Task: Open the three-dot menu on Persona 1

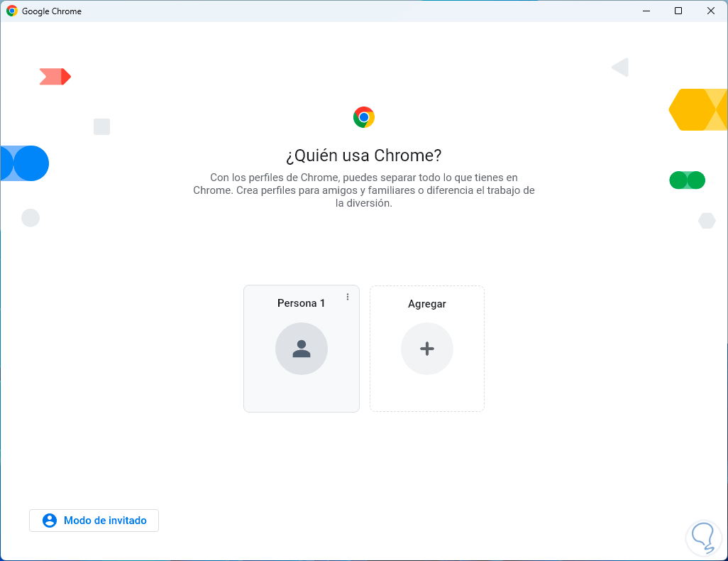Action: 348,297
